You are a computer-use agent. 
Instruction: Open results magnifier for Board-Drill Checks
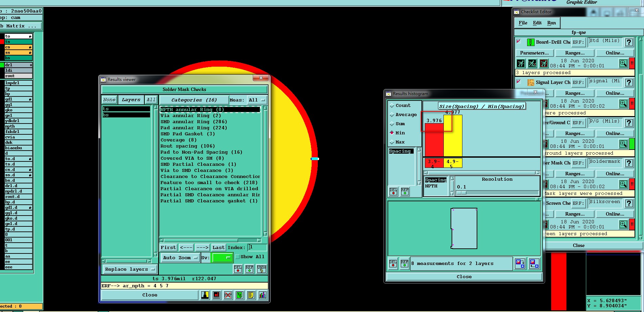click(623, 63)
